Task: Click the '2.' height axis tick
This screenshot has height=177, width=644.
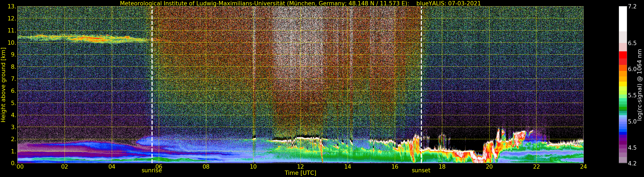Action: (x=13, y=139)
